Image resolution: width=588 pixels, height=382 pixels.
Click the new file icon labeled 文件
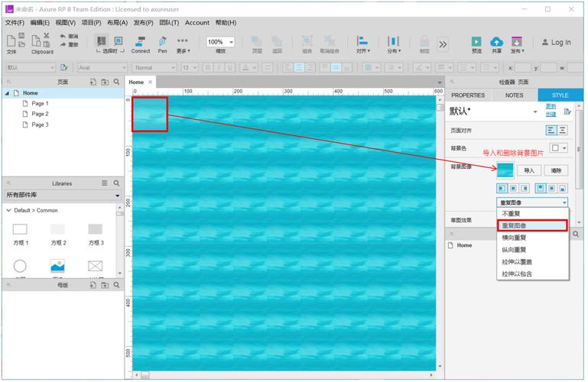[11, 40]
